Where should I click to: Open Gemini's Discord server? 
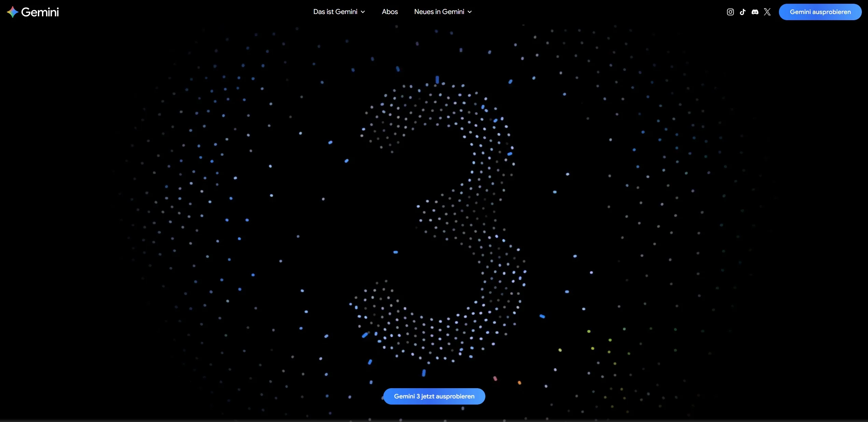[755, 12]
